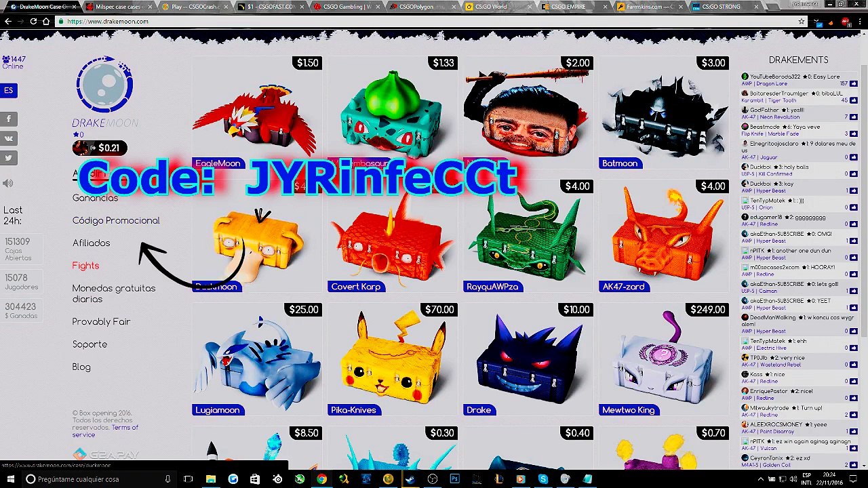This screenshot has width=868, height=488.
Task: Open the Drake $10.00 case
Action: (528, 359)
